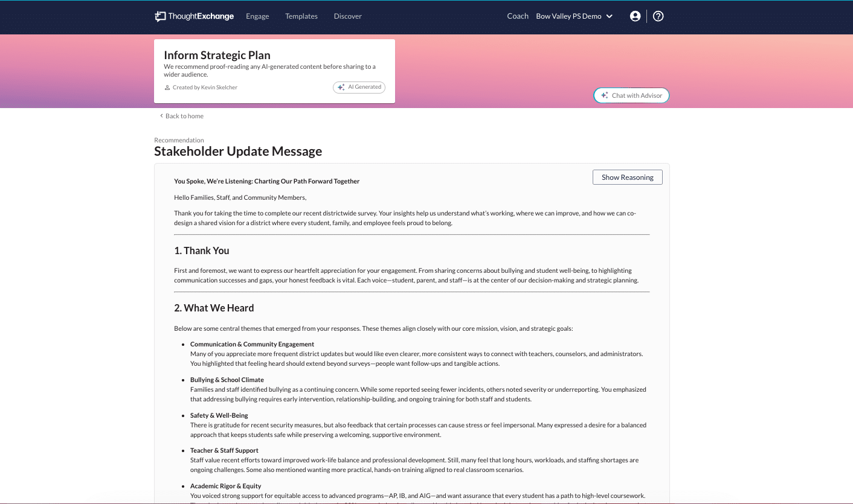Open the help question mark icon

tap(658, 16)
